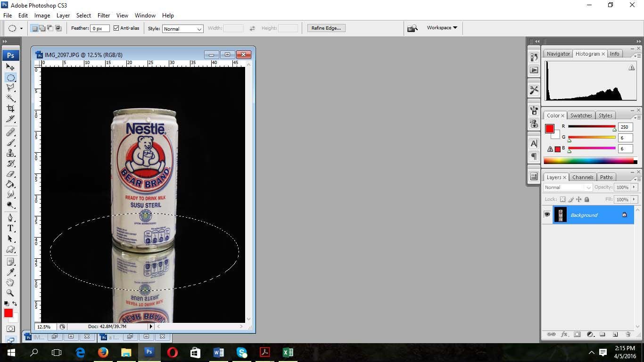The image size is (644, 362).
Task: Switch to the Swatches tab
Action: coord(581,115)
